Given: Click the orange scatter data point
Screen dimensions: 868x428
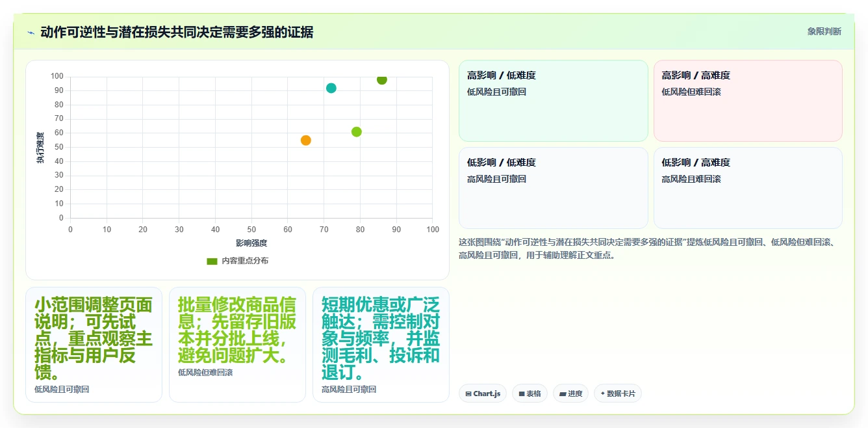Looking at the screenshot, I should (306, 140).
